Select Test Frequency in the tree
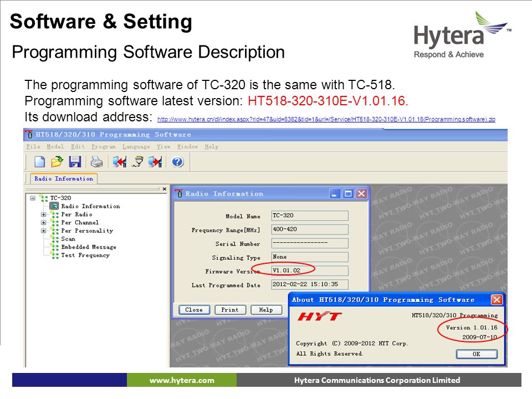 click(85, 255)
